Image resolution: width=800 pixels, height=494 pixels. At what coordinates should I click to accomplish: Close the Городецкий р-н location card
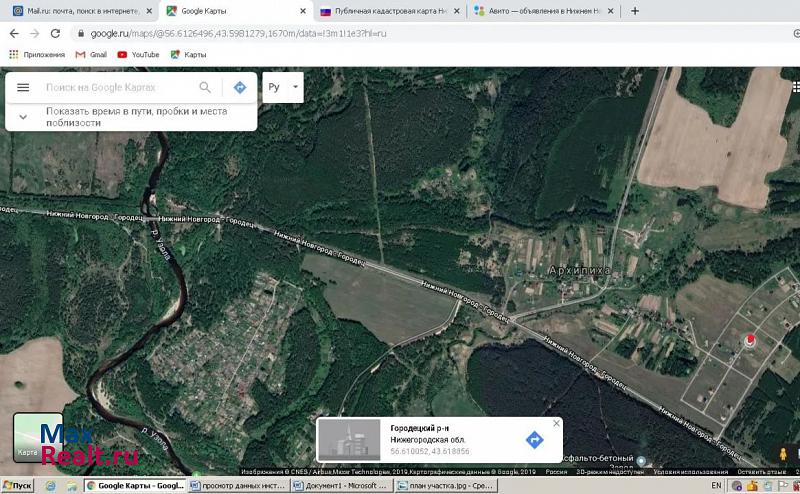coord(556,423)
